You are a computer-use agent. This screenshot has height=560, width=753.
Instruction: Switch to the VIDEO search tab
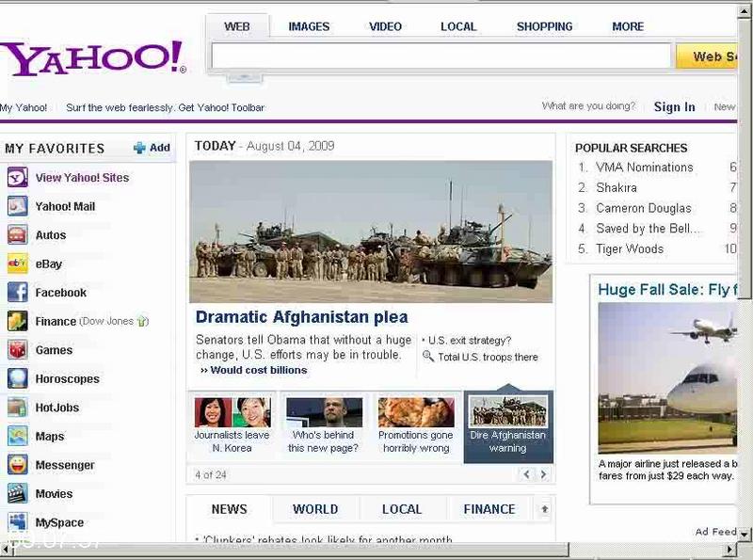(x=385, y=26)
